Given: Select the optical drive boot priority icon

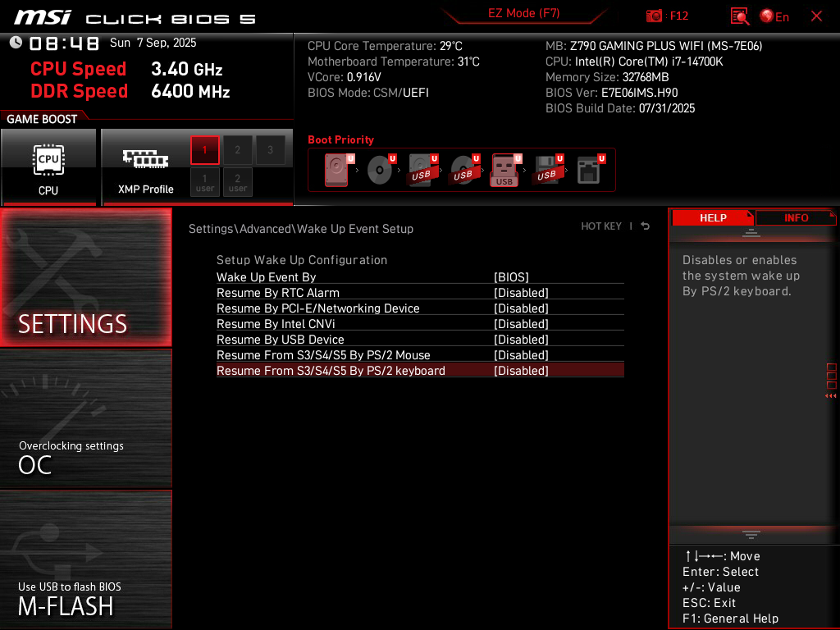Looking at the screenshot, I should [x=381, y=170].
